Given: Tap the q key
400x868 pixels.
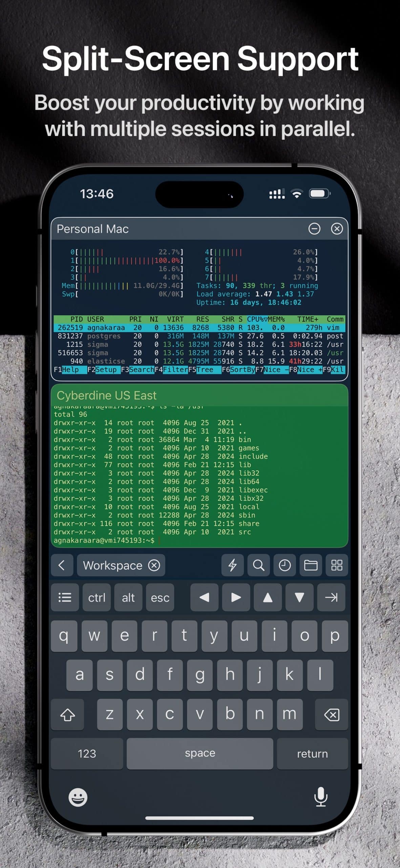Looking at the screenshot, I should pyautogui.click(x=64, y=636).
